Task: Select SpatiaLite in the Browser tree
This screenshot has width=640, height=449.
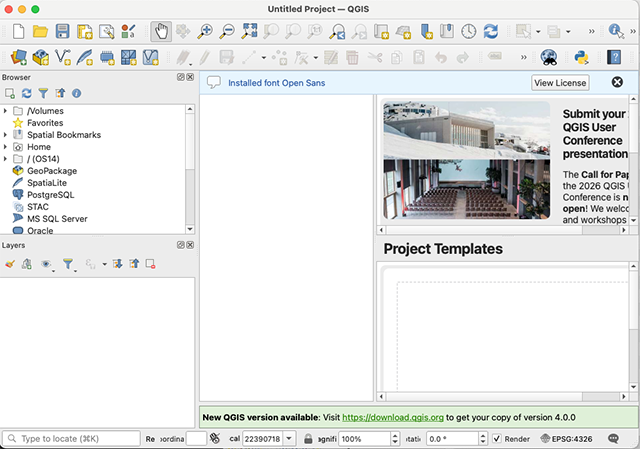Action: tap(47, 183)
